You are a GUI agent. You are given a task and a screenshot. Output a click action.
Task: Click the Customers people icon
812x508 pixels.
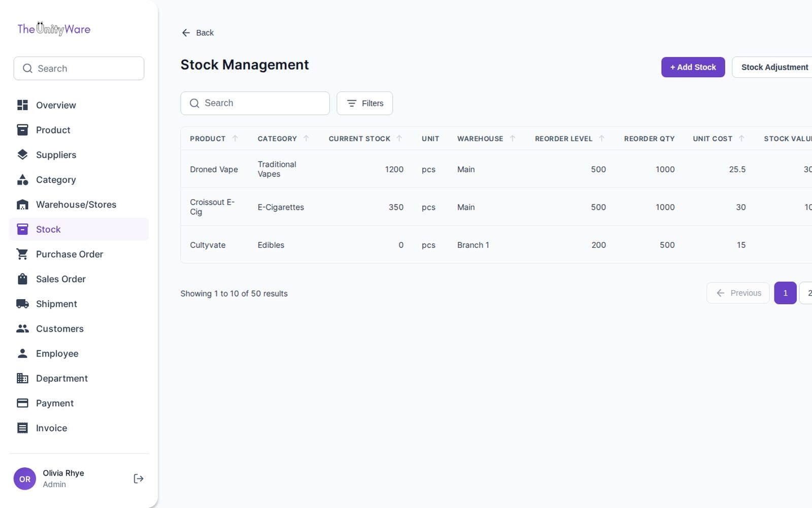22,329
